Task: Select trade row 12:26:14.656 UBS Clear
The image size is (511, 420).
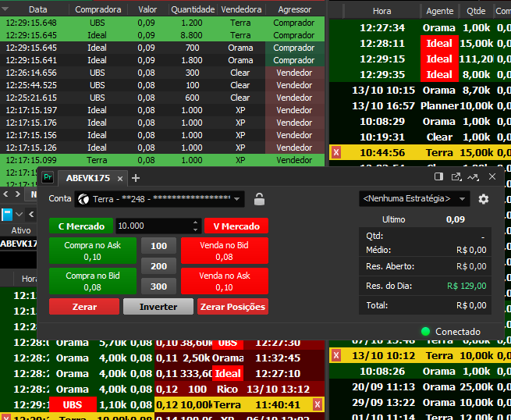Action: 162,73
